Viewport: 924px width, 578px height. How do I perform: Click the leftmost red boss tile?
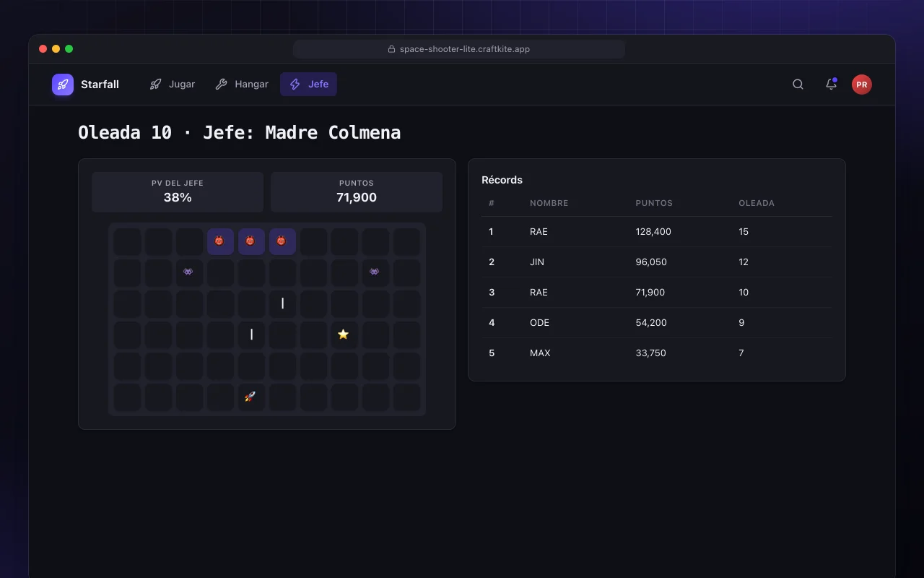219,241
